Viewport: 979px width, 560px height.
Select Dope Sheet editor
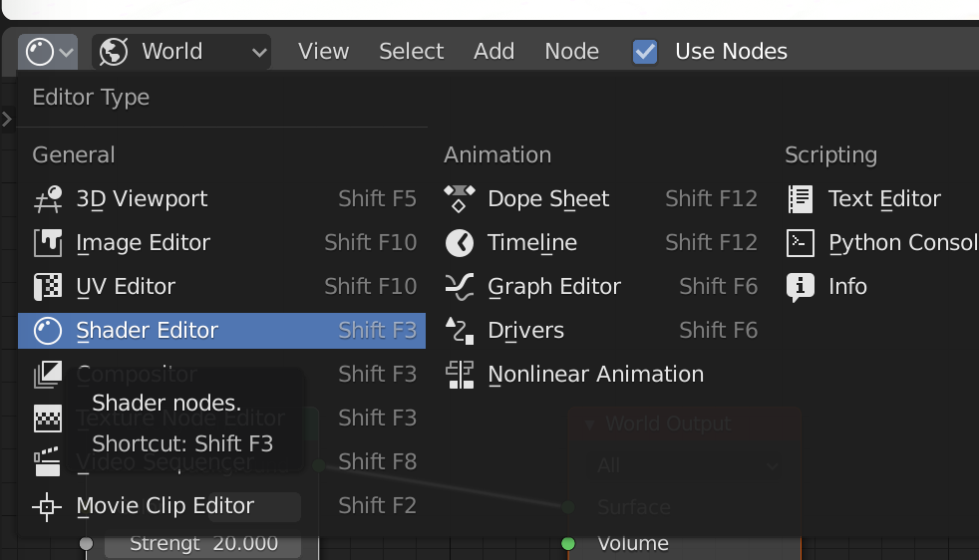[x=600, y=199]
